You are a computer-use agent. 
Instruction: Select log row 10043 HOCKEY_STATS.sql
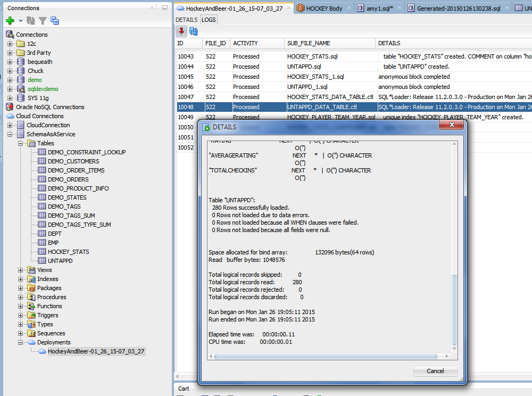(x=354, y=56)
